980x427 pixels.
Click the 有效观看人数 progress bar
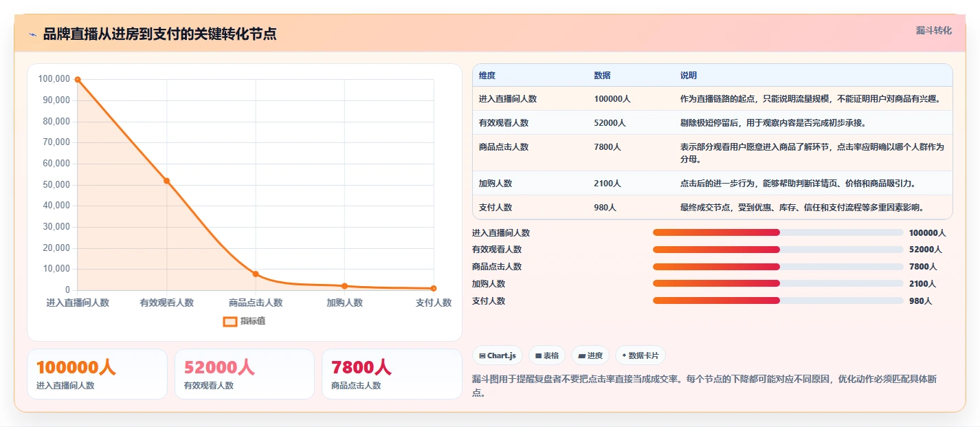(x=778, y=250)
